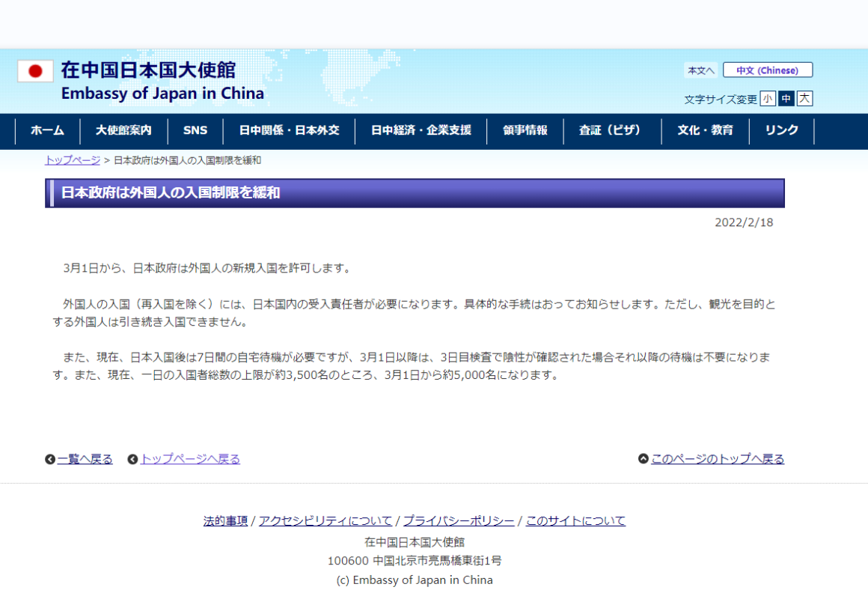Screen dimensions: 868x593
Task: Select the large 大 text size option
Action: click(x=804, y=98)
